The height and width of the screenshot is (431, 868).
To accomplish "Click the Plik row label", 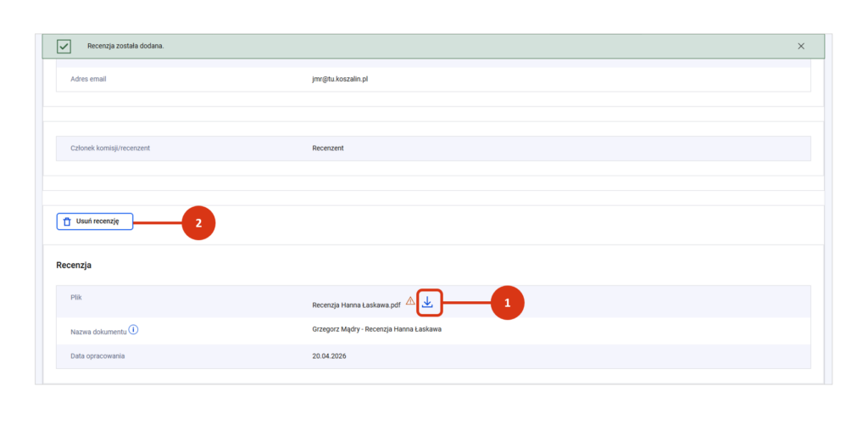I will pyautogui.click(x=76, y=298).
